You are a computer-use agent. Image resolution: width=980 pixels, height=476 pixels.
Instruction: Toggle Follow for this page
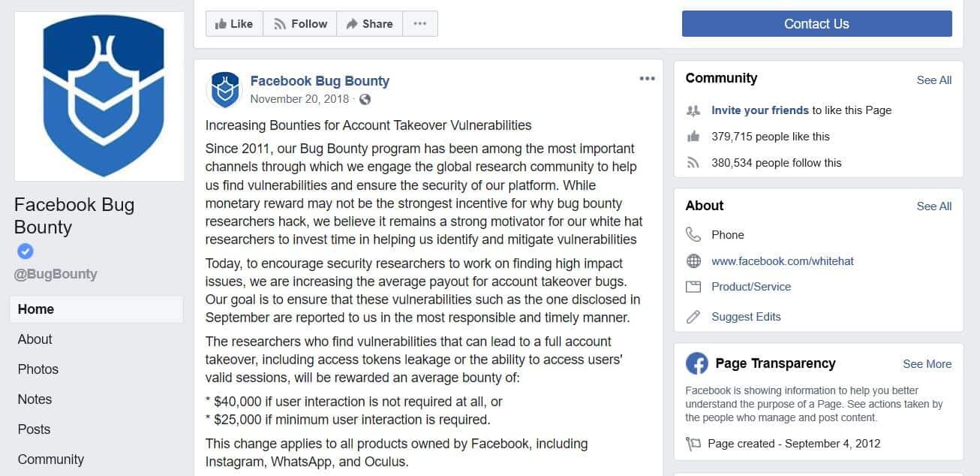300,23
